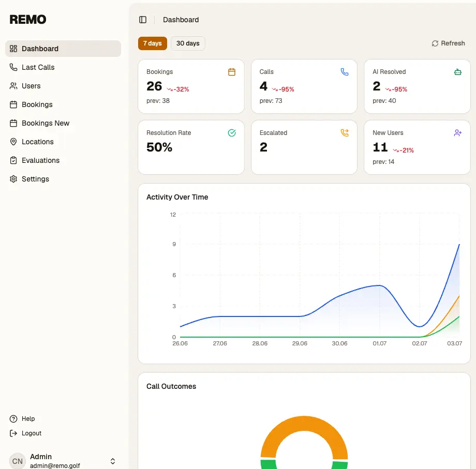
Task: Expand the Admin account menu chevron
Action: [x=113, y=461]
